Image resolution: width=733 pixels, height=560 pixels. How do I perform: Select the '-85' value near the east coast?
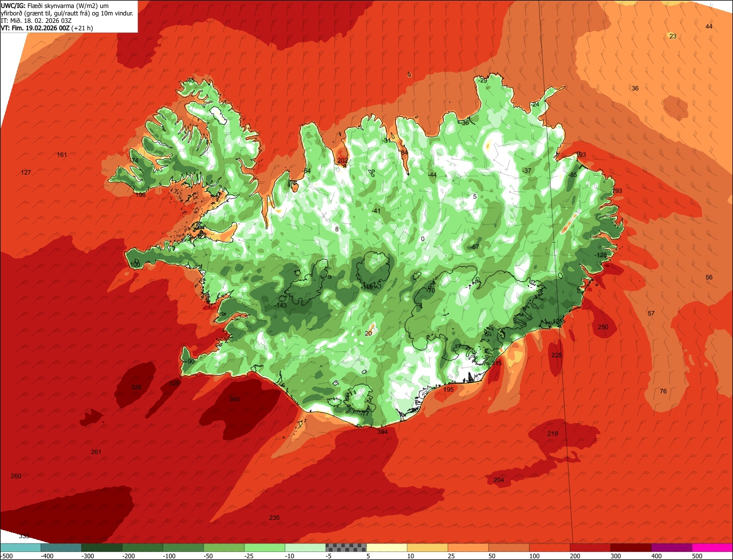(572, 175)
